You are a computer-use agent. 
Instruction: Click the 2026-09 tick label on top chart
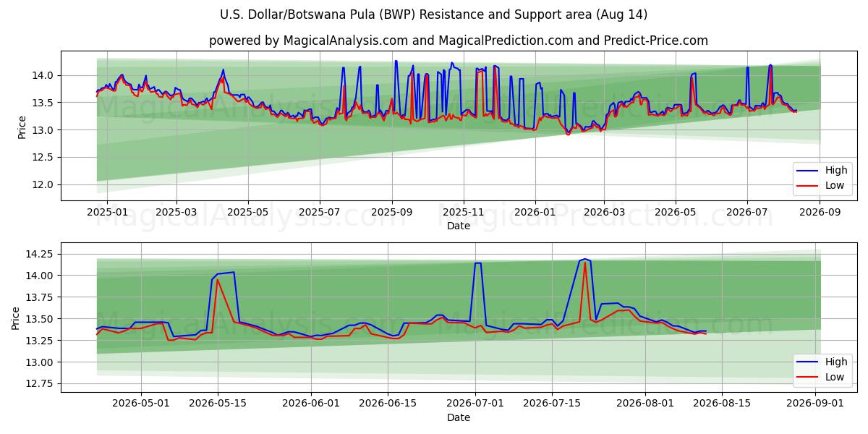point(820,213)
